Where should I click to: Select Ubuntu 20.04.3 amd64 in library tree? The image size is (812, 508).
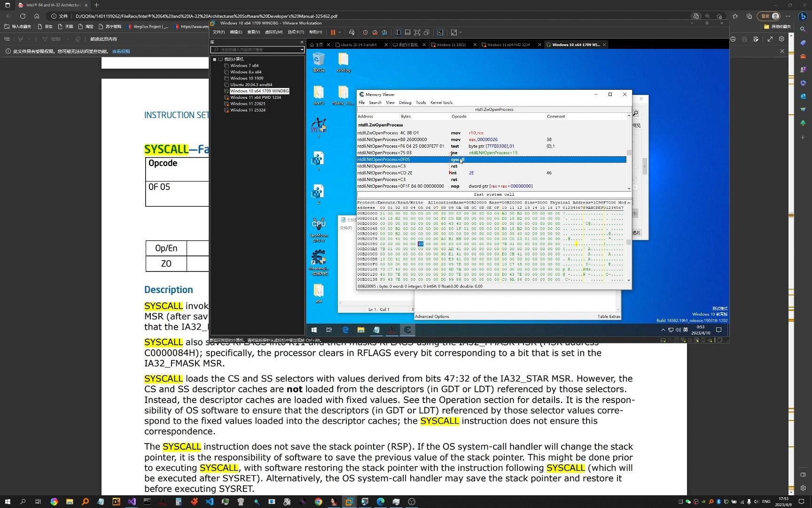[x=251, y=85]
